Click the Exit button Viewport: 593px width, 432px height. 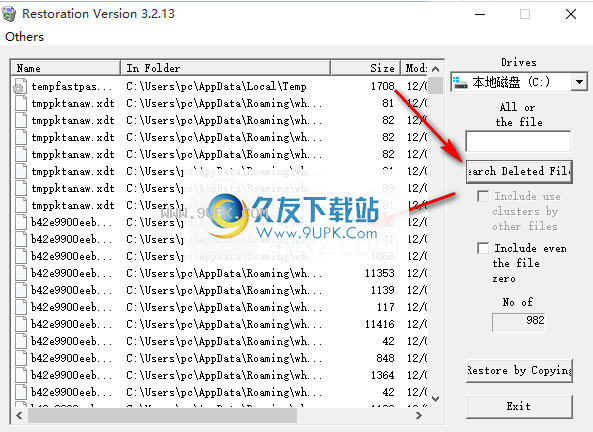[x=519, y=407]
